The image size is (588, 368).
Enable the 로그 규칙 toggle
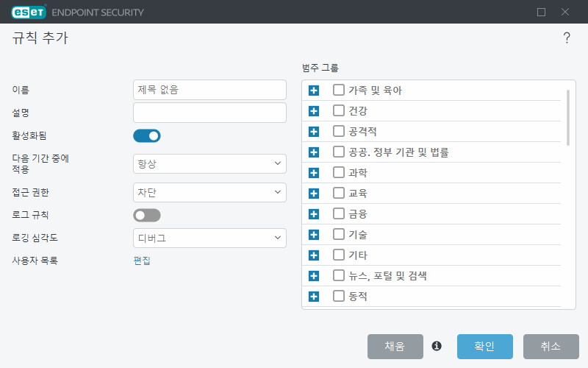(146, 216)
